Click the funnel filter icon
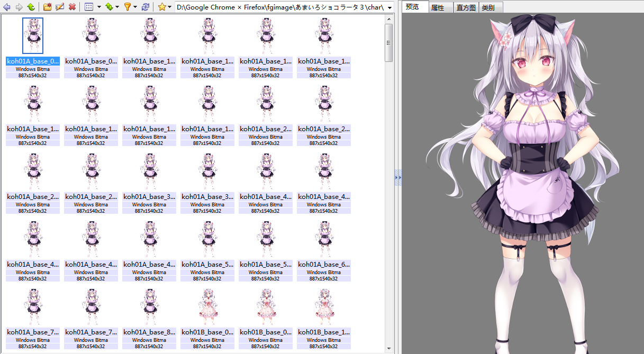Viewport: 644px width, 354px height. click(x=127, y=7)
